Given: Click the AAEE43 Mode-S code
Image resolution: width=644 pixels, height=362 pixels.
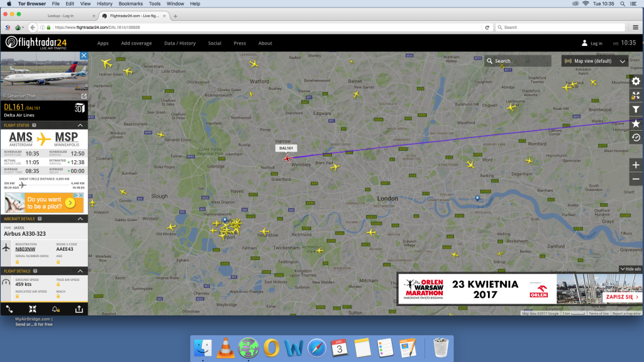Looking at the screenshot, I should pos(65,249).
